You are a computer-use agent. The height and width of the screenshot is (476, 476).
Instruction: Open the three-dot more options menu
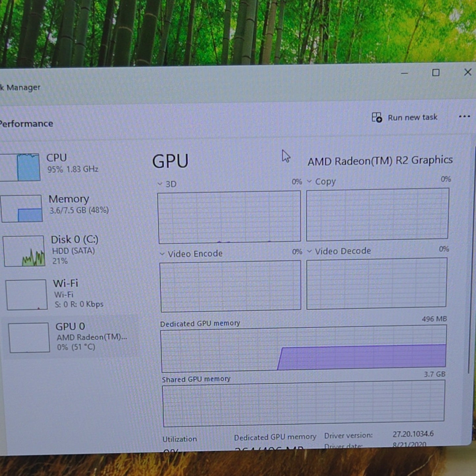[464, 116]
